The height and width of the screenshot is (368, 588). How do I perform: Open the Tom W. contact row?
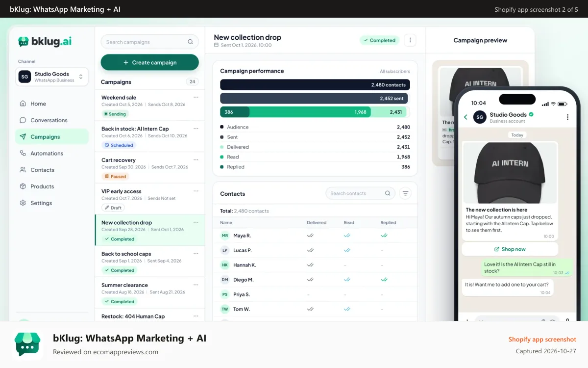pyautogui.click(x=315, y=309)
